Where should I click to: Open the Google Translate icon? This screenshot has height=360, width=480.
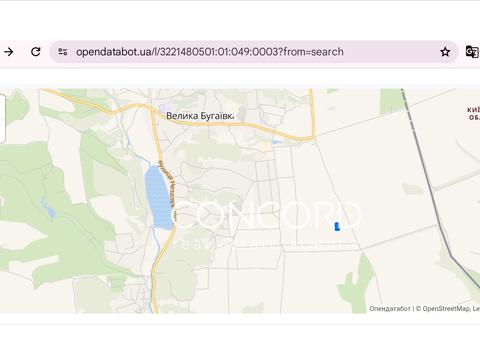pyautogui.click(x=472, y=52)
